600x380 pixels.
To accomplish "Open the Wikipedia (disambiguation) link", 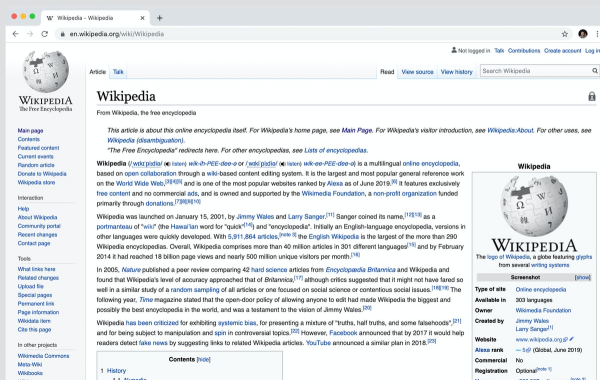I will point(145,140).
